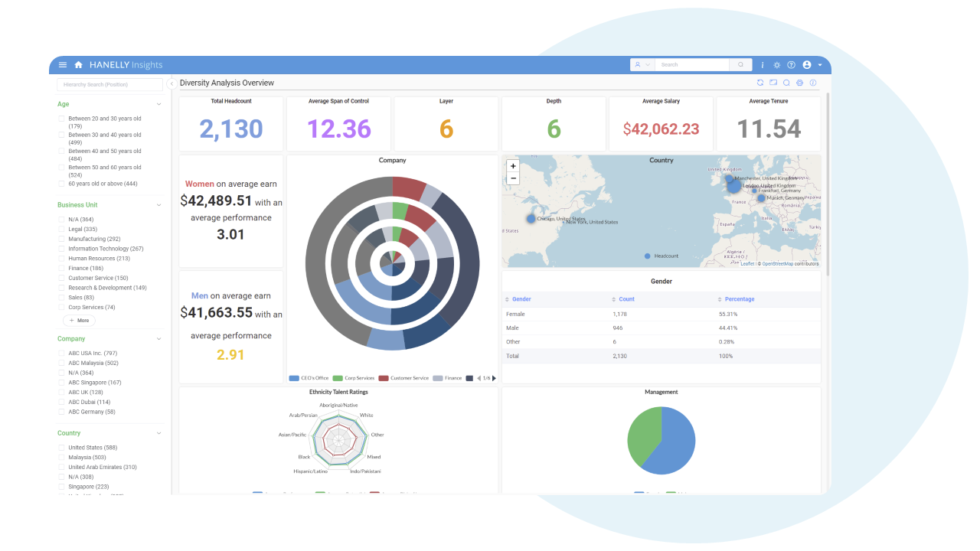Collapse the Age filter section
The width and height of the screenshot is (980, 551).
158,104
